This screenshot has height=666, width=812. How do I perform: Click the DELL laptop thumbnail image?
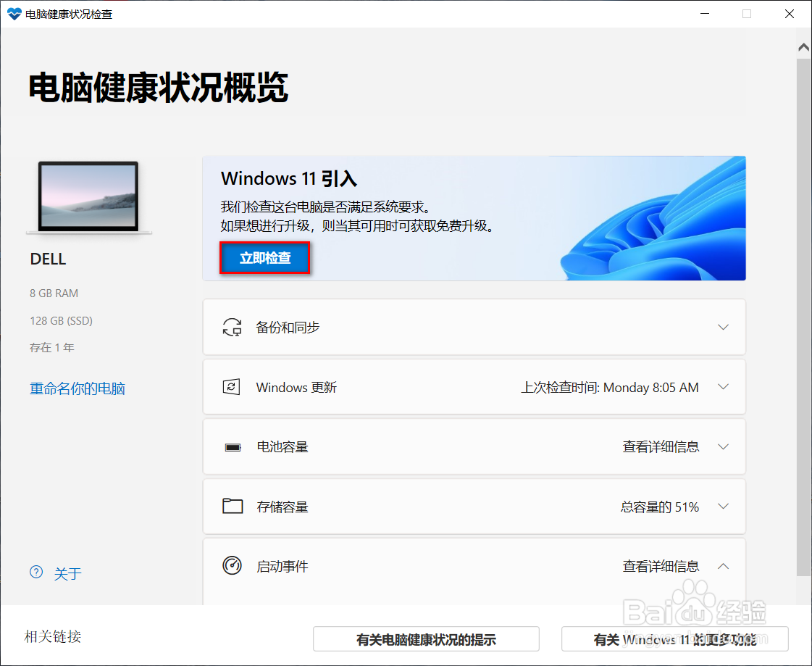point(88,197)
